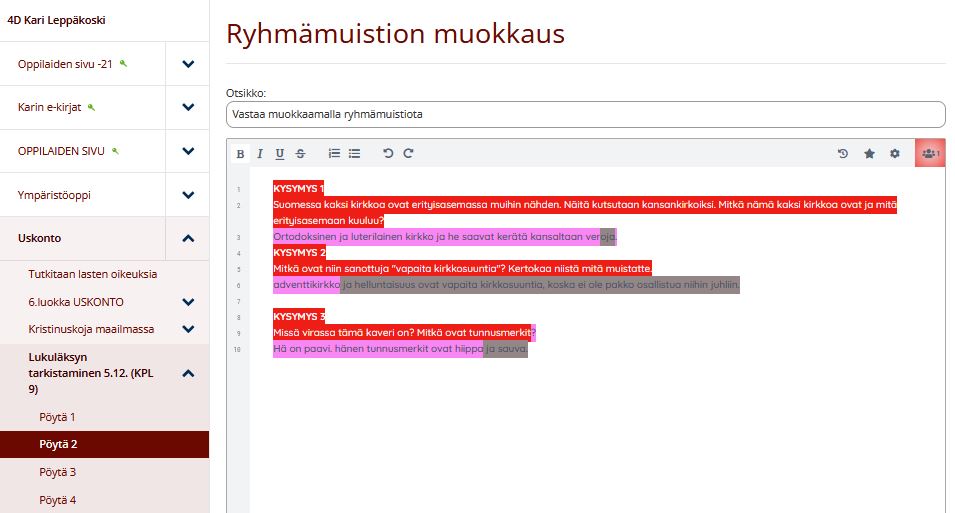The image size is (955, 513).
Task: Click the undo arrow
Action: (389, 154)
